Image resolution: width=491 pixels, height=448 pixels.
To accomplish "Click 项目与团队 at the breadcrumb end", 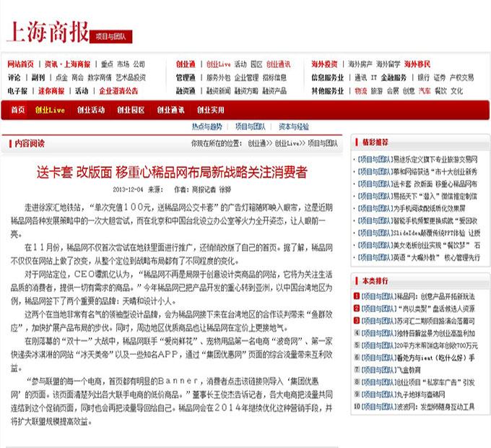I will coord(323,144).
